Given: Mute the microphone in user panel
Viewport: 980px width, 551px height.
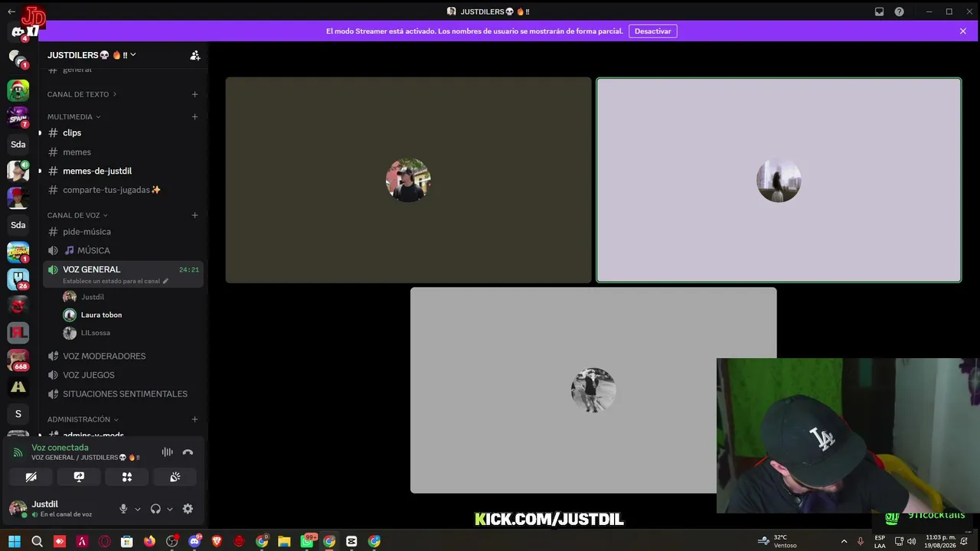Looking at the screenshot, I should coord(123,509).
